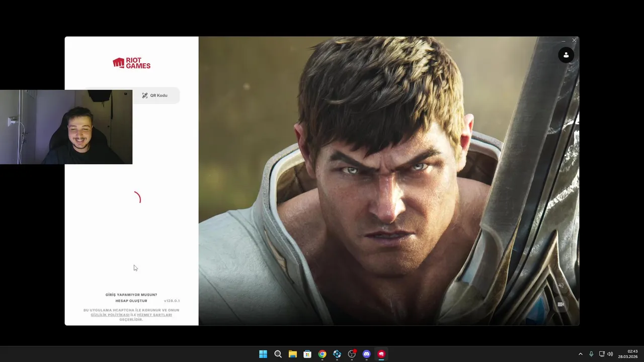Click the Hesap Oluştur link

click(131, 301)
